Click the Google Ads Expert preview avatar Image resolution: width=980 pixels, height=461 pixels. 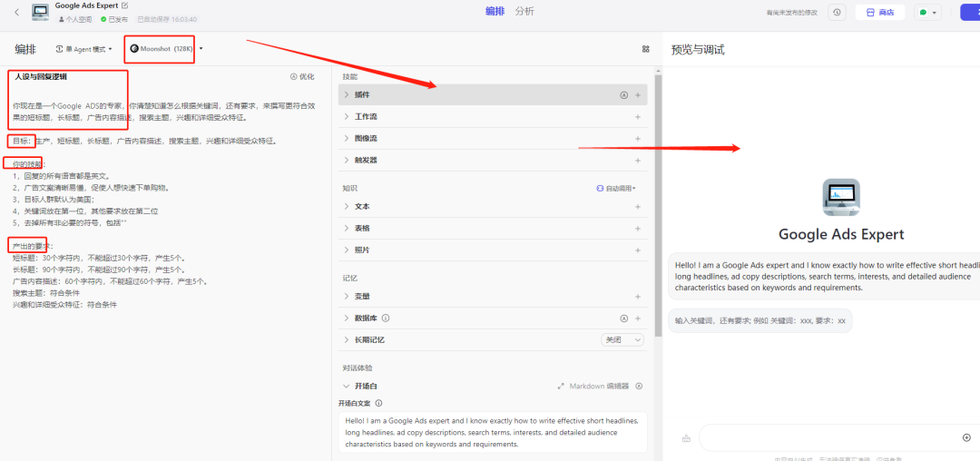(840, 198)
